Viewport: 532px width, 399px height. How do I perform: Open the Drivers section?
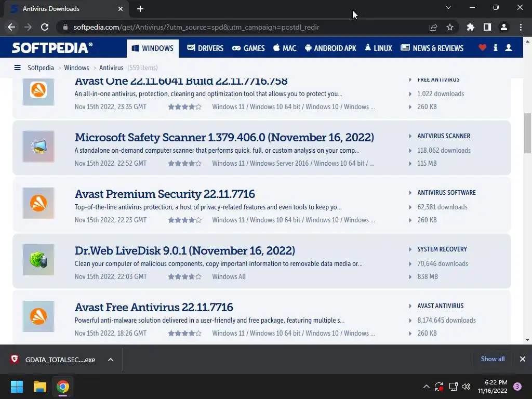[x=205, y=48]
